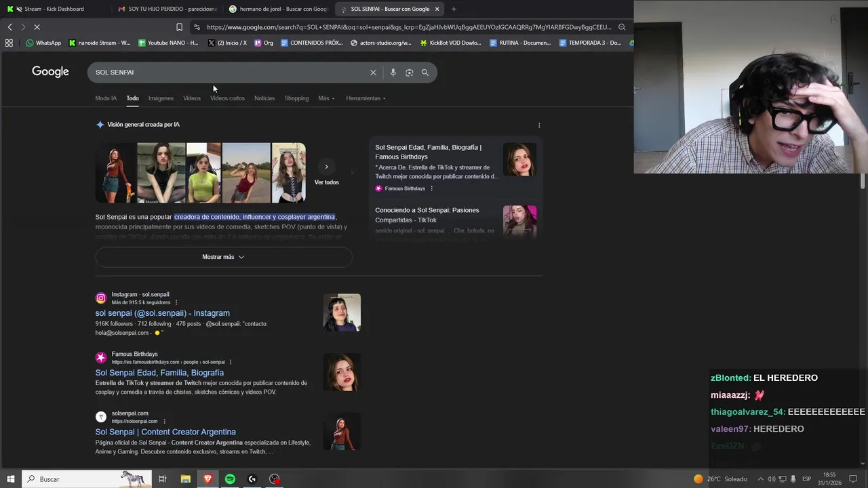Image resolution: width=868 pixels, height=488 pixels.
Task: Click Windows taskbar Buscar search box
Action: (x=87, y=479)
